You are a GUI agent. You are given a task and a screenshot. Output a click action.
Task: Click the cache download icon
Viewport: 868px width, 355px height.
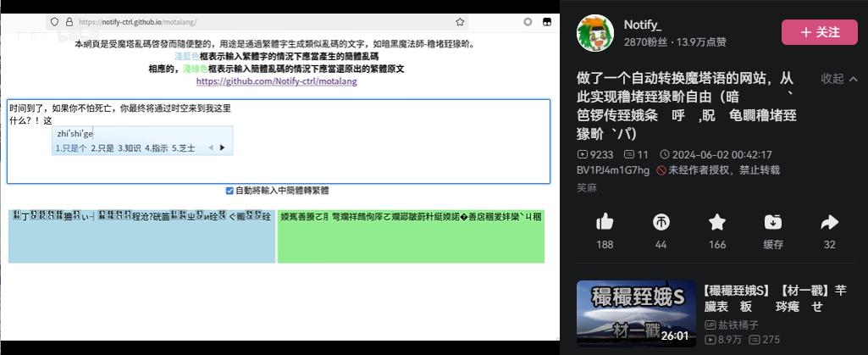pos(772,222)
